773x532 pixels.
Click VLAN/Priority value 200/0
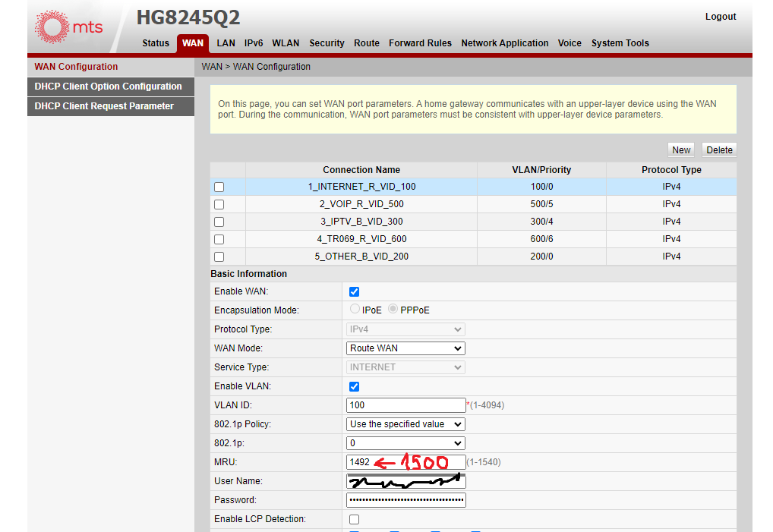pos(542,257)
